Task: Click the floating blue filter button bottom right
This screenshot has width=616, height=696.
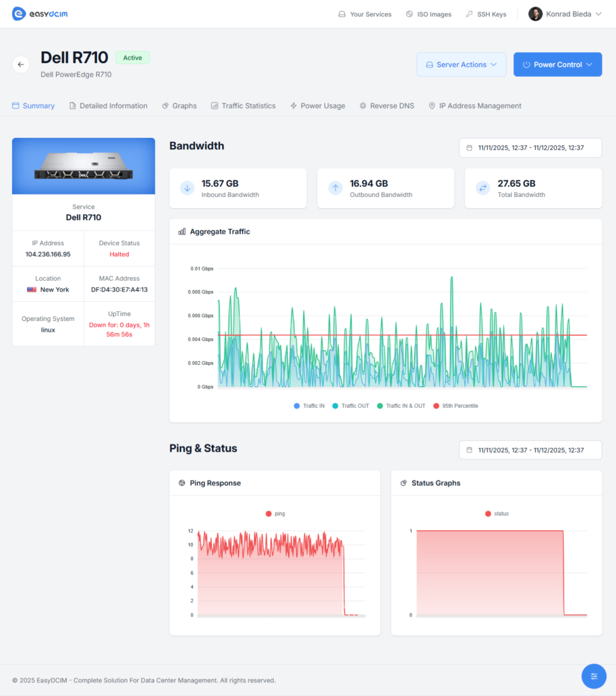Action: coord(594,676)
